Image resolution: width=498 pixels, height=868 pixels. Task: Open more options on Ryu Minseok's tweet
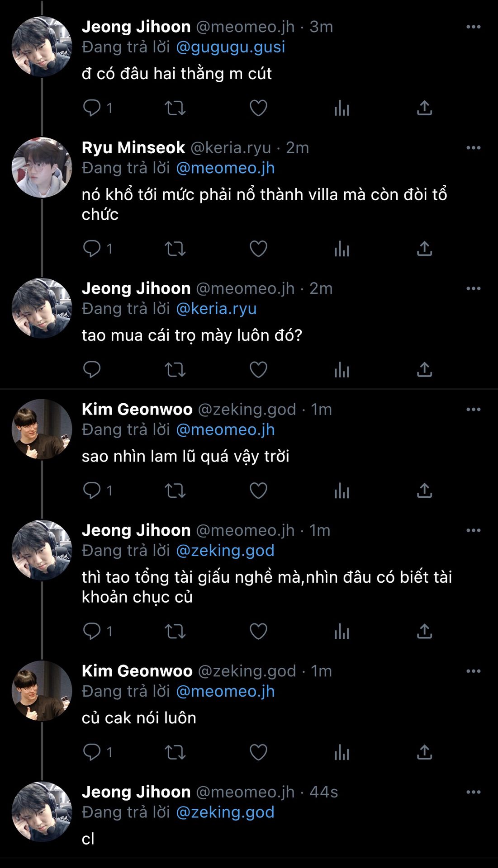[x=473, y=148]
